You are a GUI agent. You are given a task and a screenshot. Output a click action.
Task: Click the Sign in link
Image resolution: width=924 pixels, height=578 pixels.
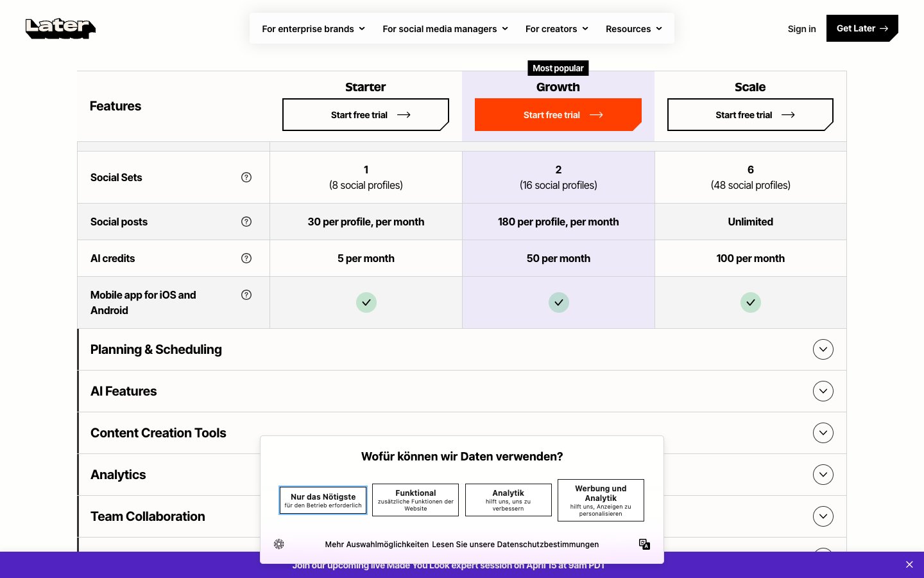(x=801, y=29)
